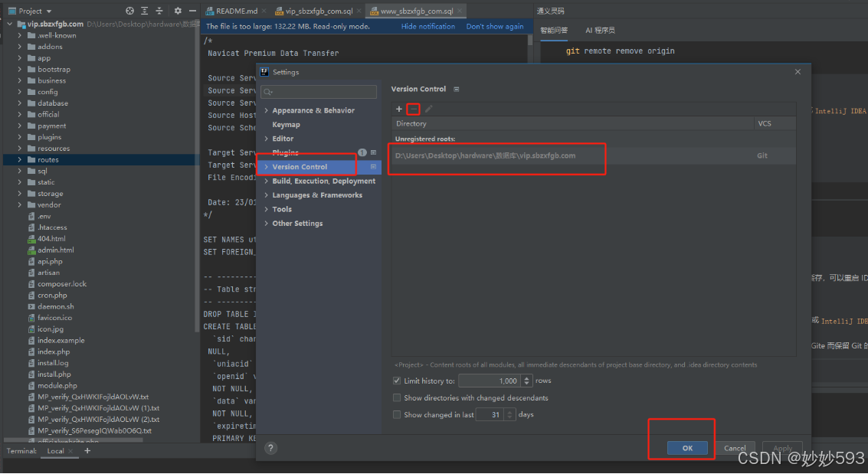Image resolution: width=868 pixels, height=474 pixels.
Task: Select the unregistered root vip.sbzxfgb.com row
Action: pos(594,156)
